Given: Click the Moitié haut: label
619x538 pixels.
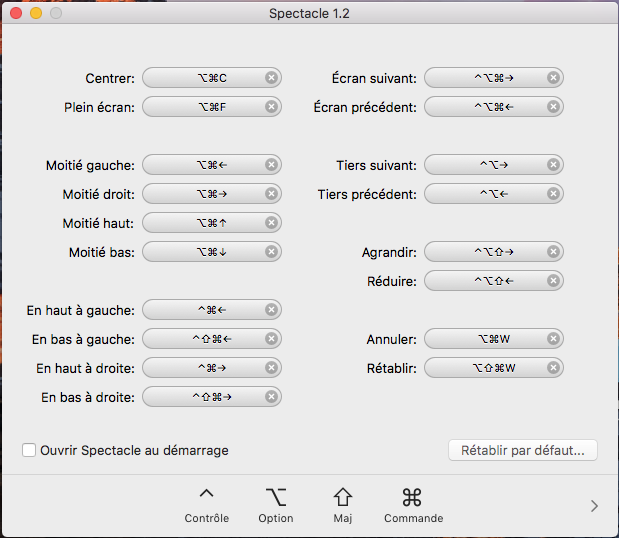Looking at the screenshot, I should (98, 223).
